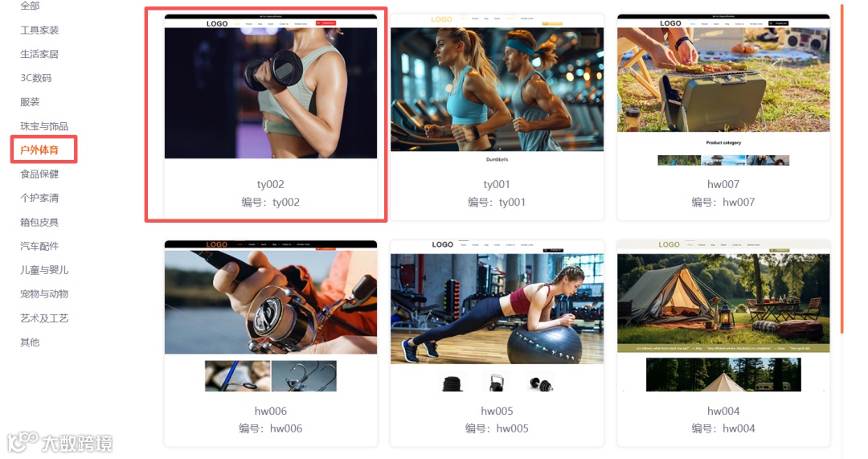This screenshot has height=459, width=868.
Task: Select the 户外体育 category
Action: 39,150
